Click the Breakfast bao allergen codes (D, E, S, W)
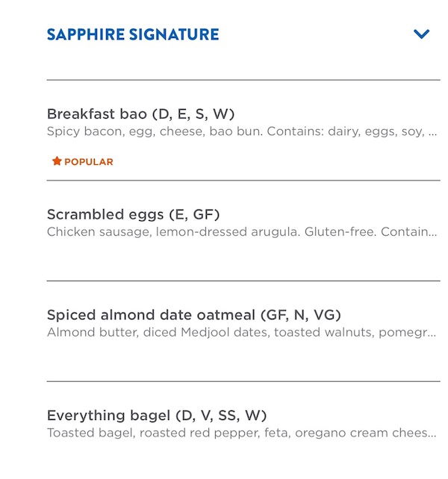Screen dimensions: 448x479 [x=193, y=114]
